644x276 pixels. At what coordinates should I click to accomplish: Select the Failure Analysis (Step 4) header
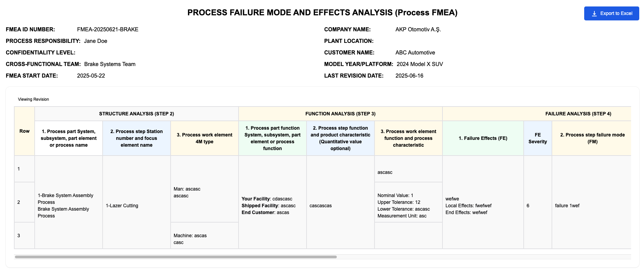click(x=537, y=114)
